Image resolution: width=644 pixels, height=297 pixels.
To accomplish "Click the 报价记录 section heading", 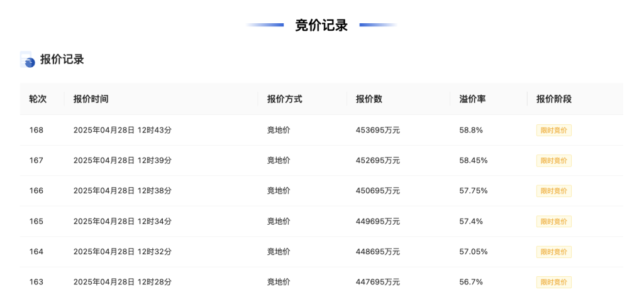I will pyautogui.click(x=62, y=60).
